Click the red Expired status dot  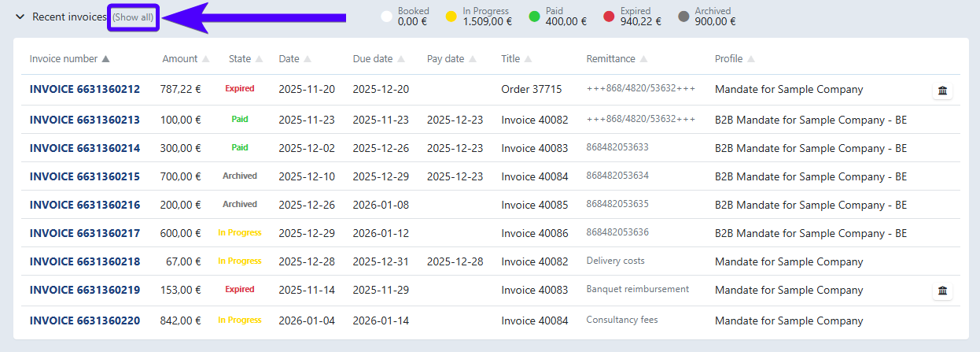tap(609, 17)
